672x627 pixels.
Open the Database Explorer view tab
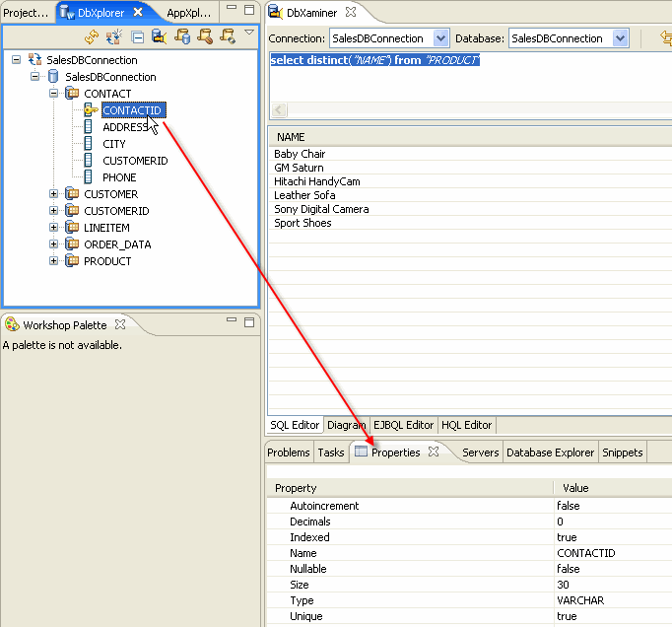(550, 453)
